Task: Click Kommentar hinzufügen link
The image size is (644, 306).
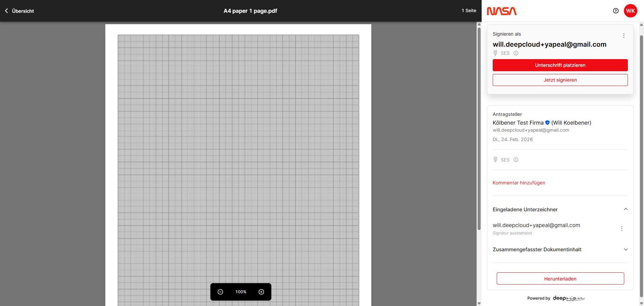Action: coord(519,183)
